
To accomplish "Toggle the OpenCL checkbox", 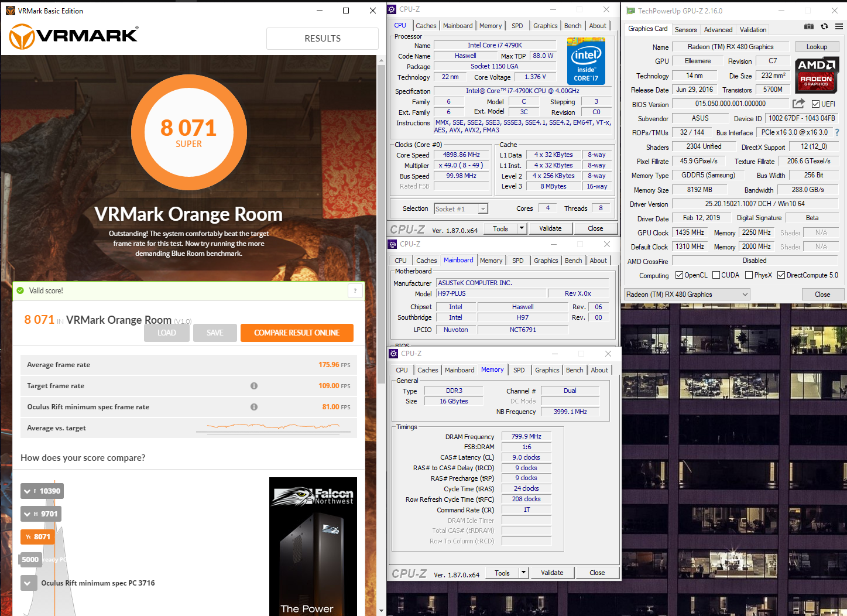I will pyautogui.click(x=679, y=275).
